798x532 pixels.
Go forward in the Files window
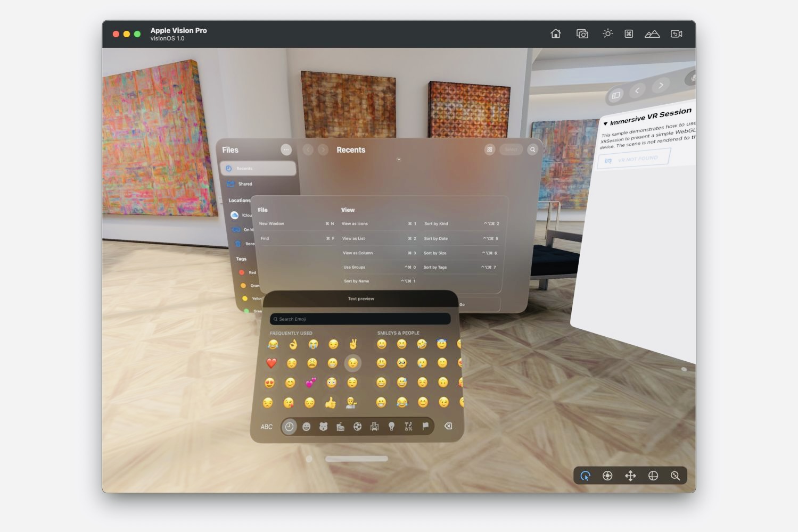(x=323, y=150)
